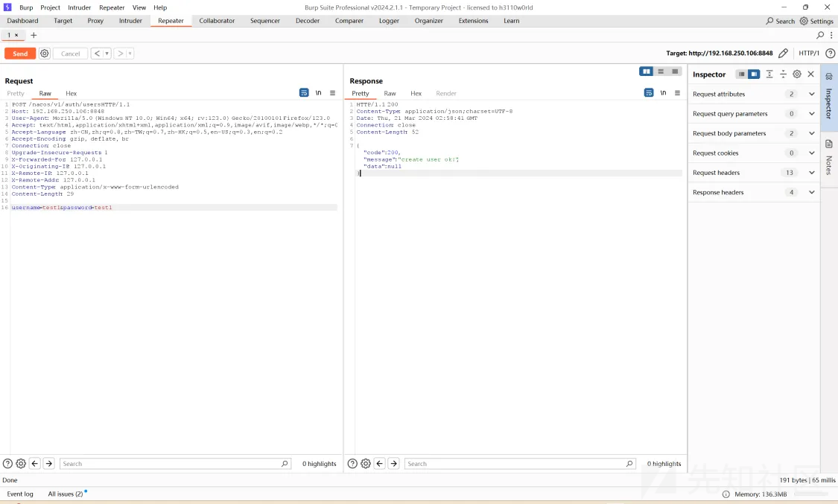Select combined tabbed request/response layout
This screenshot has width=838, height=504.
pos(675,71)
